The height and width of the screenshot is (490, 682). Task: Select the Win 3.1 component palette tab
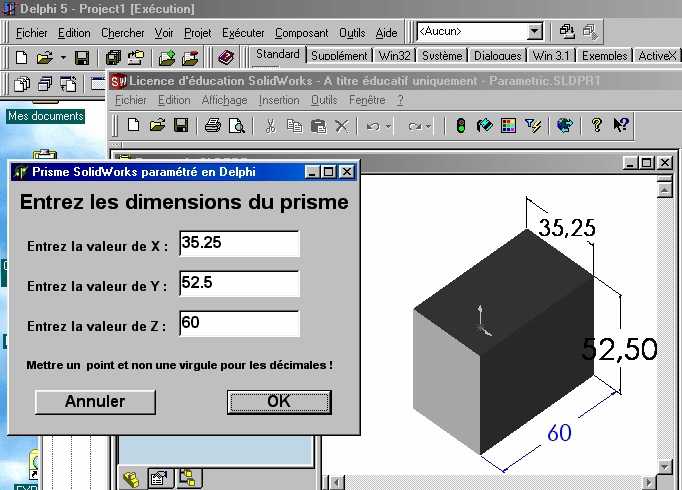tap(551, 56)
